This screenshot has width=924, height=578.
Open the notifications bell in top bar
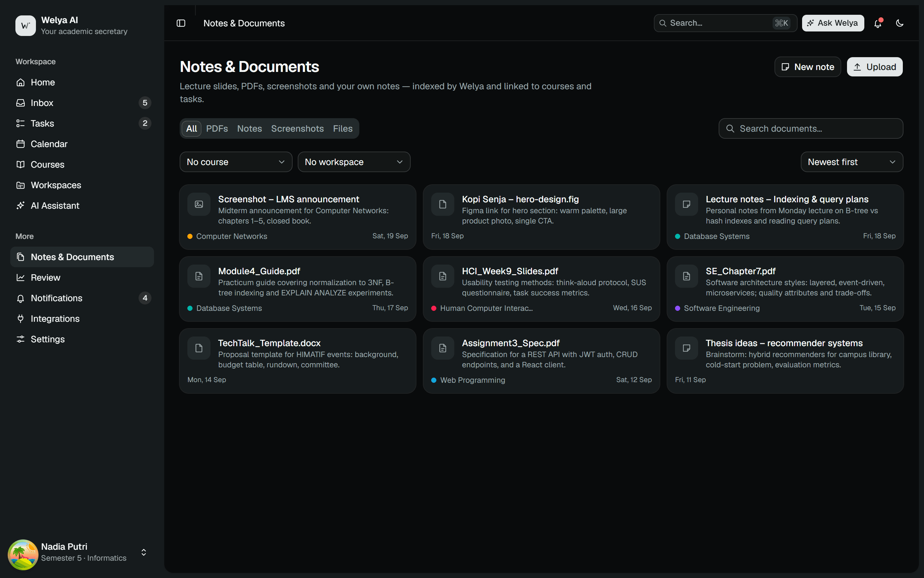coord(877,23)
